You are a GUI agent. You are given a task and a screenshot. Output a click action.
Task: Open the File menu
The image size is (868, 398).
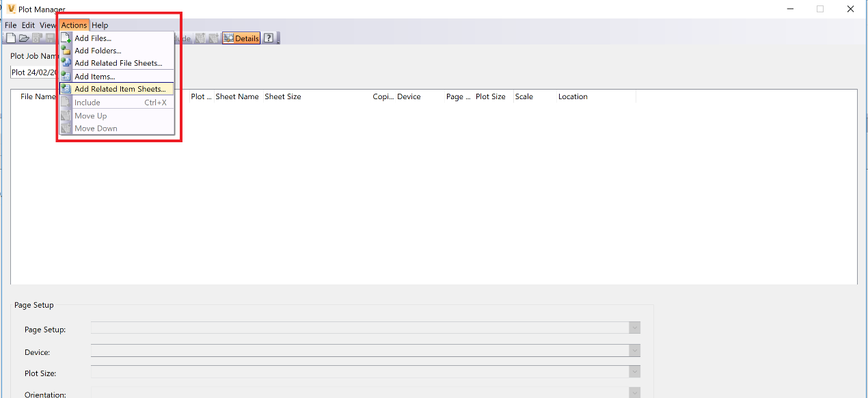click(10, 25)
